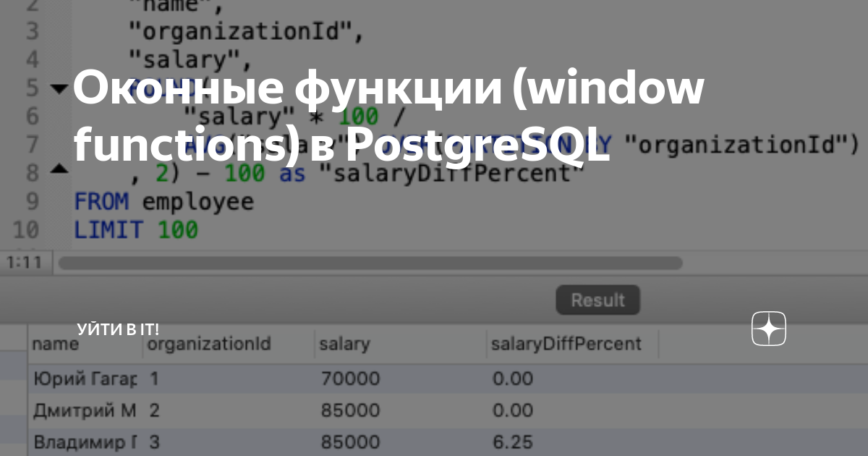Select the name column header
The width and height of the screenshot is (868, 456).
click(54, 344)
